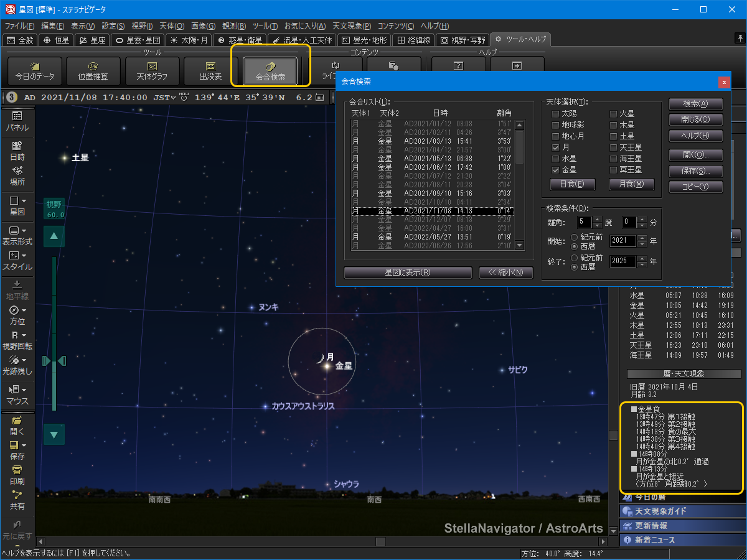
Task: Click the 共有 share icon
Action: point(17,500)
